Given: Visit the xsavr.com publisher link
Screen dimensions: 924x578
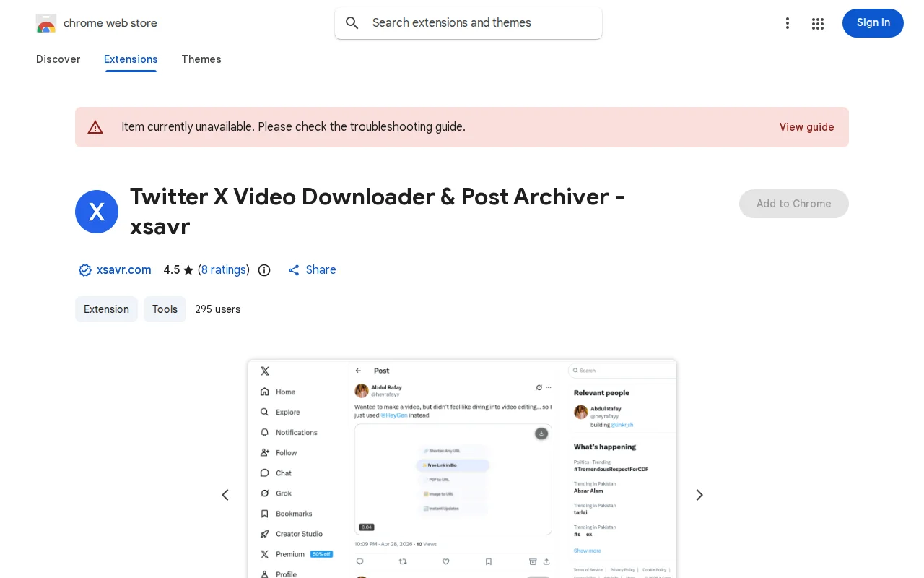Looking at the screenshot, I should tap(124, 270).
